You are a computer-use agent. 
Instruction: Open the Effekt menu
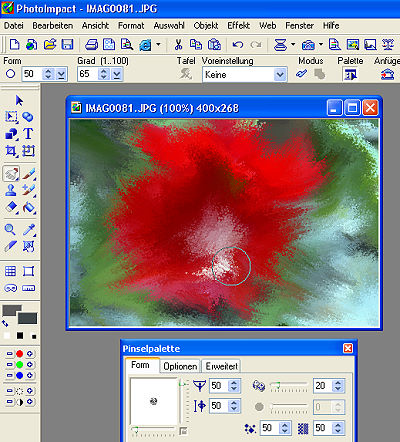coord(238,26)
